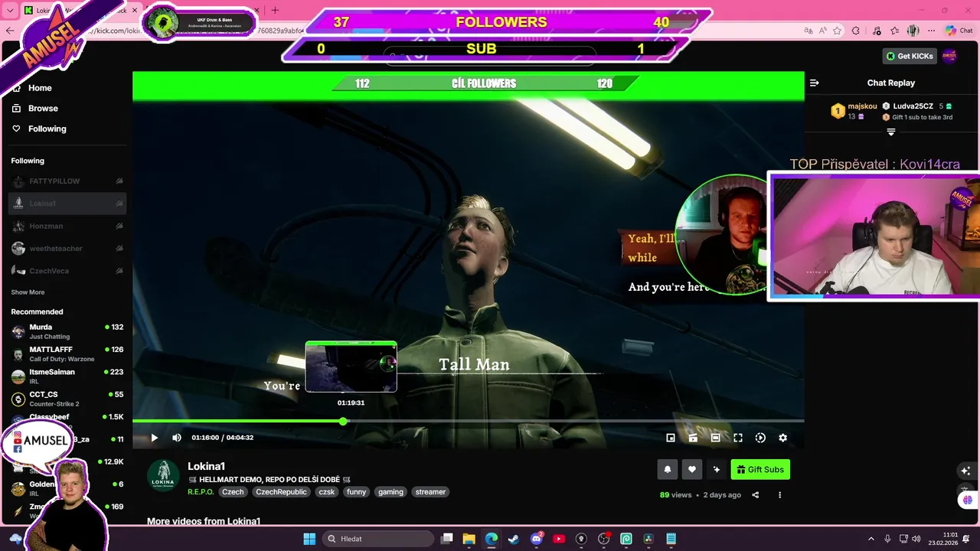Open the Amusel profile avatar menu

pyautogui.click(x=949, y=56)
